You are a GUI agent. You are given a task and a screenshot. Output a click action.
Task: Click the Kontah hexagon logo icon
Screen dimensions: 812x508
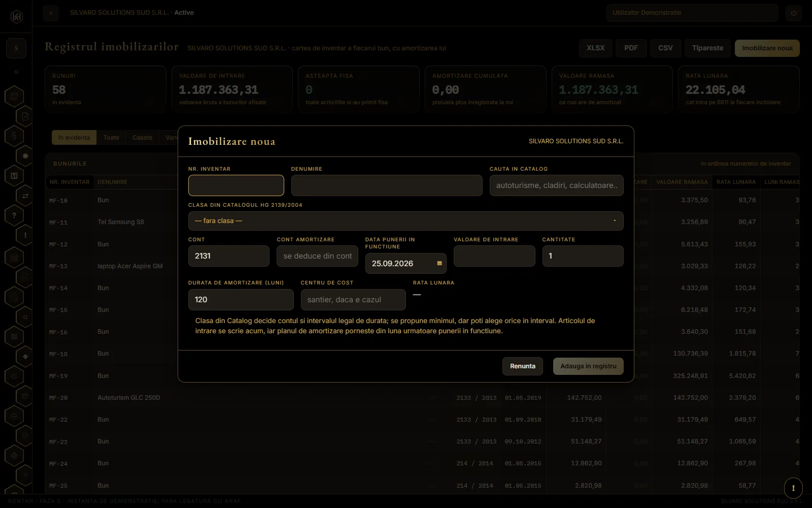(17, 16)
